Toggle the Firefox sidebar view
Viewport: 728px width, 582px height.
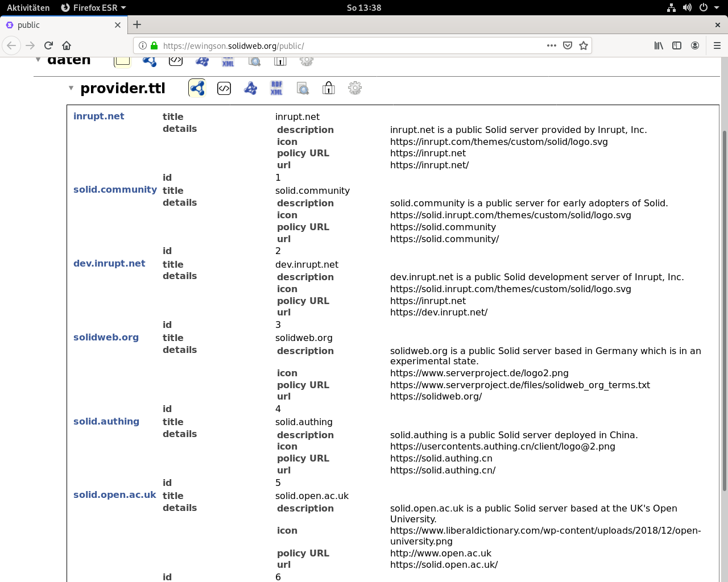click(677, 45)
